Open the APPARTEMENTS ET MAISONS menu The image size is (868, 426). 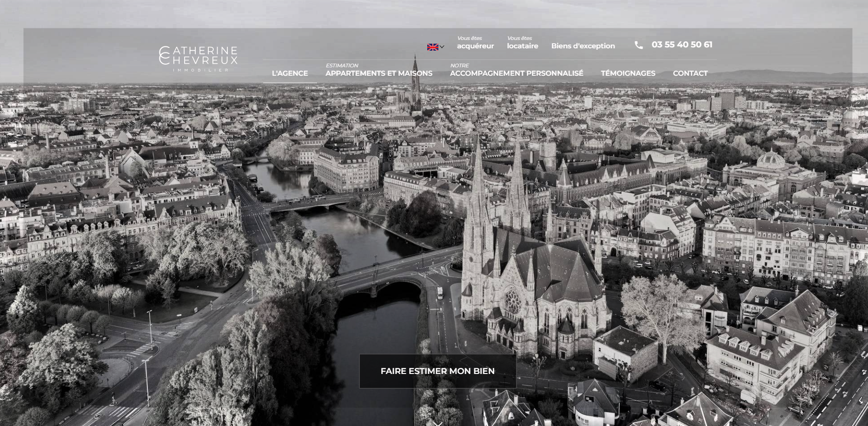point(378,73)
